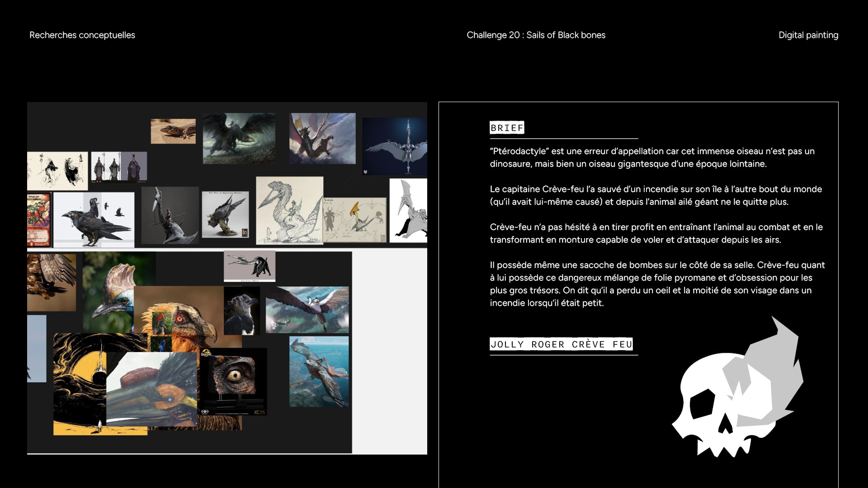Open the flying bird over ocean coastline image
The height and width of the screenshot is (488, 868).
319,371
